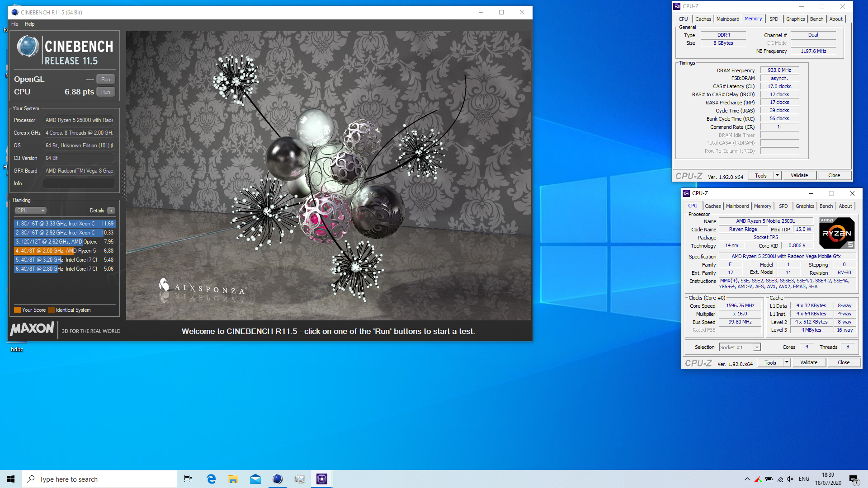Image resolution: width=868 pixels, height=488 pixels.
Task: Open Bench tab in top CPU-Z window
Action: (816, 19)
